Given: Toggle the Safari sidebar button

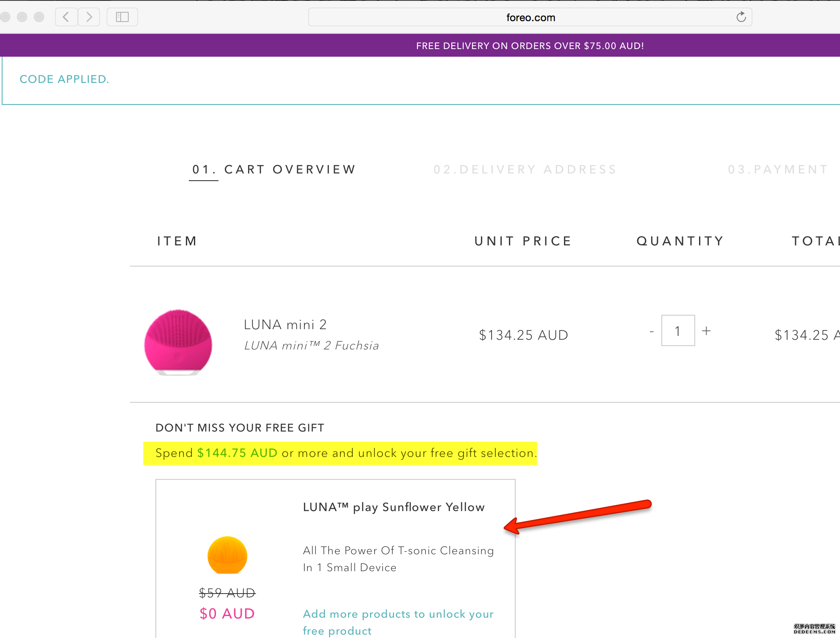Looking at the screenshot, I should coord(122,17).
